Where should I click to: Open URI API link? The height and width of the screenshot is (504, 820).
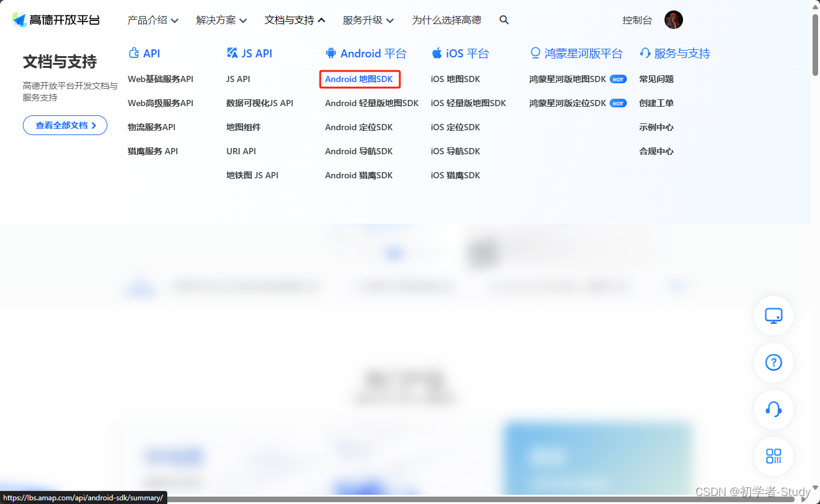[241, 151]
